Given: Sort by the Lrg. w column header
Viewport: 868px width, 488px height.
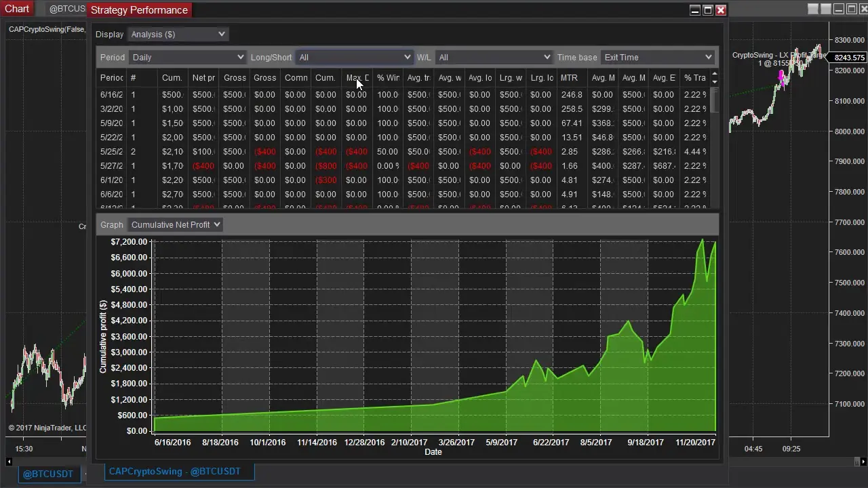Looking at the screenshot, I should pyautogui.click(x=511, y=78).
